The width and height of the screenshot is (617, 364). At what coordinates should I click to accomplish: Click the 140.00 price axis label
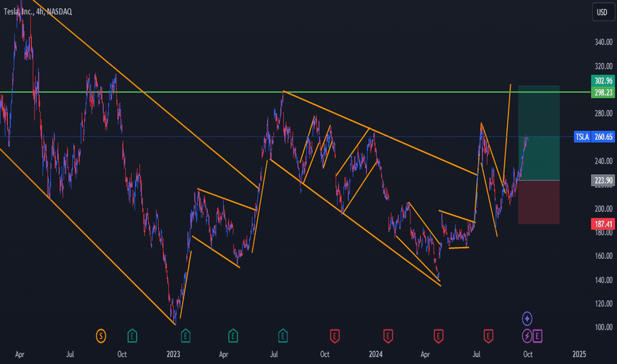(x=603, y=280)
